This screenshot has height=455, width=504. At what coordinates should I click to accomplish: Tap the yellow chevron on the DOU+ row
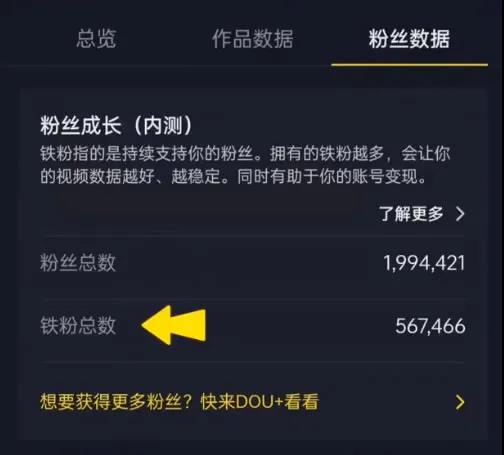[x=460, y=402]
